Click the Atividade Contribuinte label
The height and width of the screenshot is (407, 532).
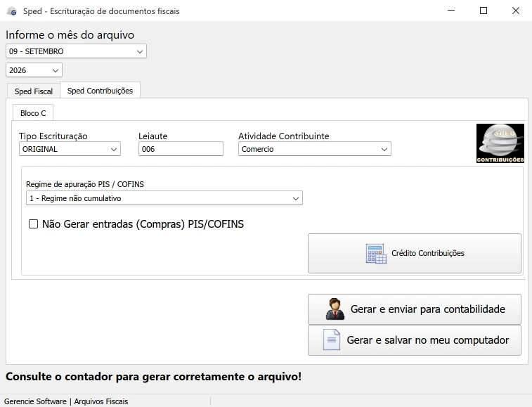284,136
